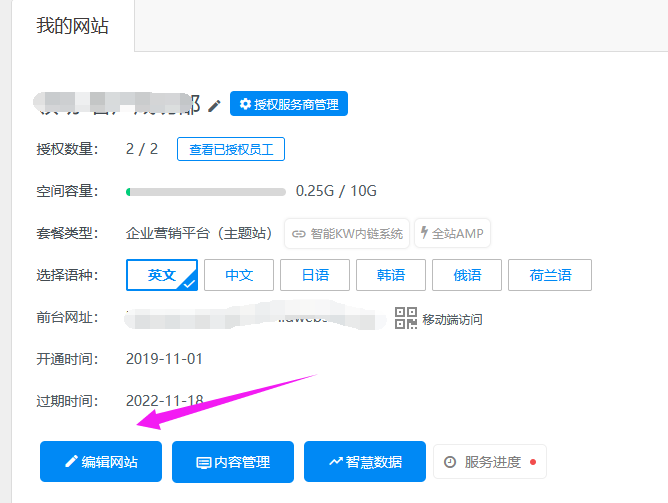
Task: Click the clock icon in 服务进度
Action: click(450, 462)
